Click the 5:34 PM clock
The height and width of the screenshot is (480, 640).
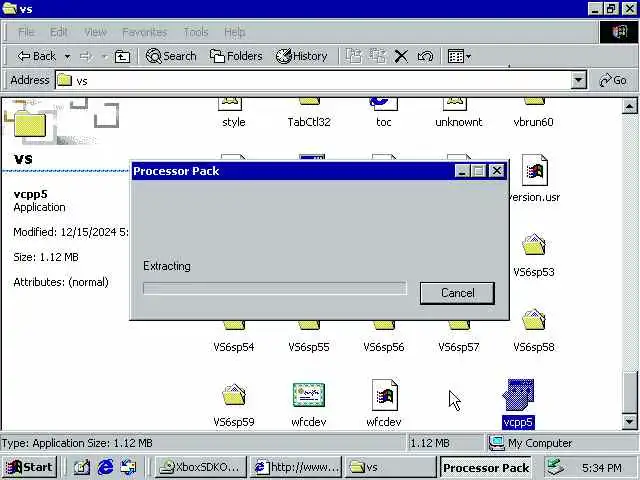[602, 467]
